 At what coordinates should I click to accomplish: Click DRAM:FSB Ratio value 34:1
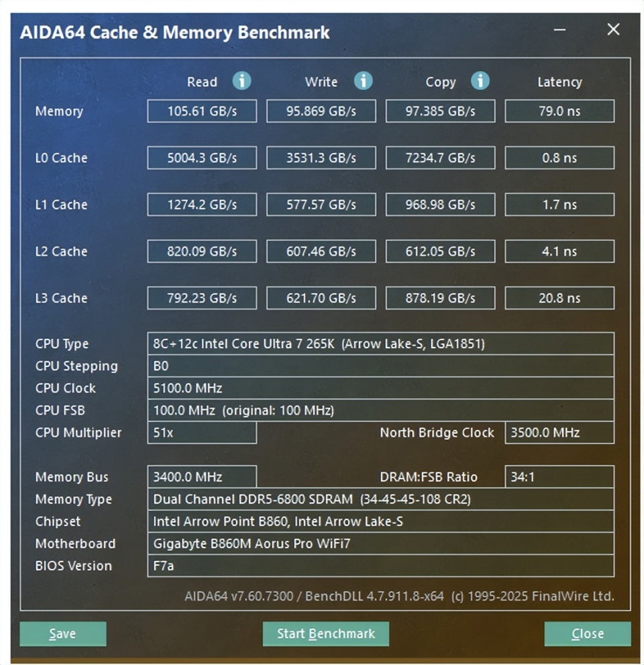click(559, 476)
